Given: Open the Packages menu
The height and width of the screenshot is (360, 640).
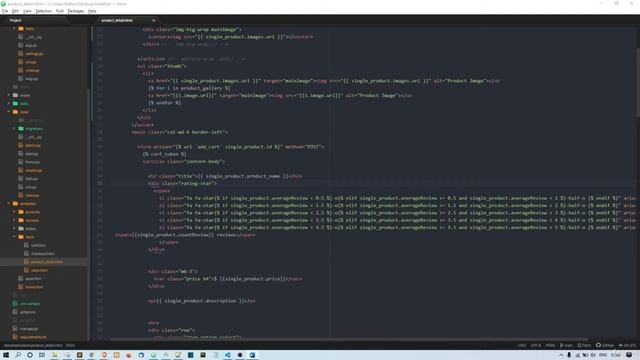Looking at the screenshot, I should (x=76, y=11).
